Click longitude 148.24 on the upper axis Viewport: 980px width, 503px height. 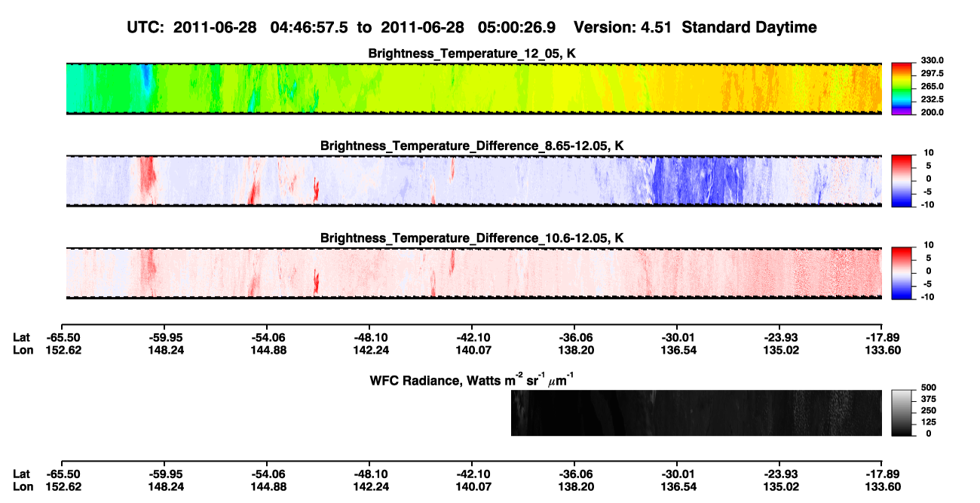(164, 350)
